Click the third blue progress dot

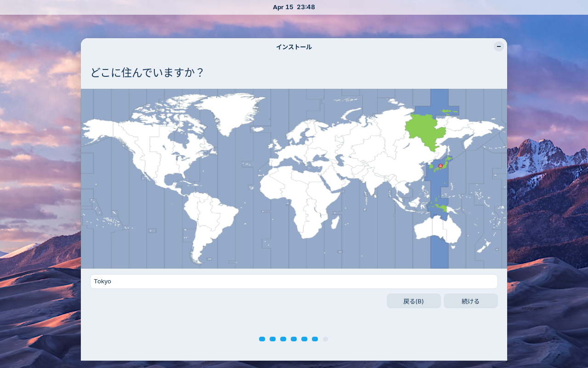[283, 339]
